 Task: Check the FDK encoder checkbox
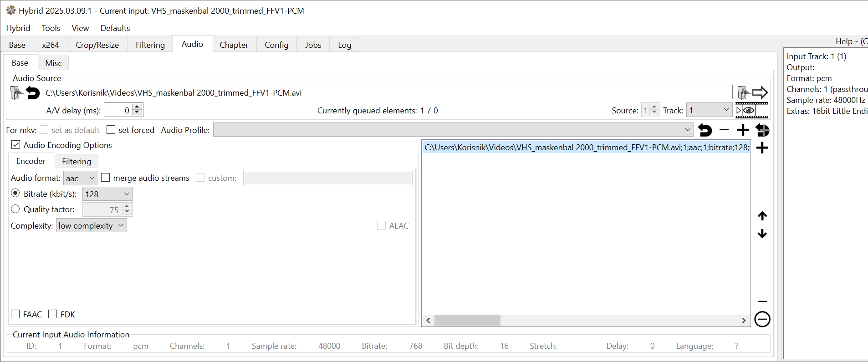[x=53, y=314]
